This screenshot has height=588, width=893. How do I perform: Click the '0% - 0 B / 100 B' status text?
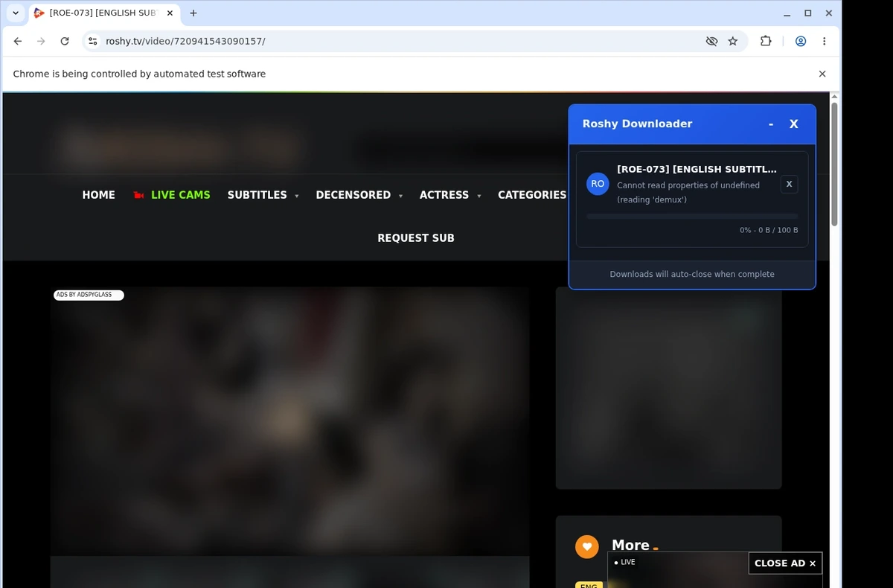769,230
